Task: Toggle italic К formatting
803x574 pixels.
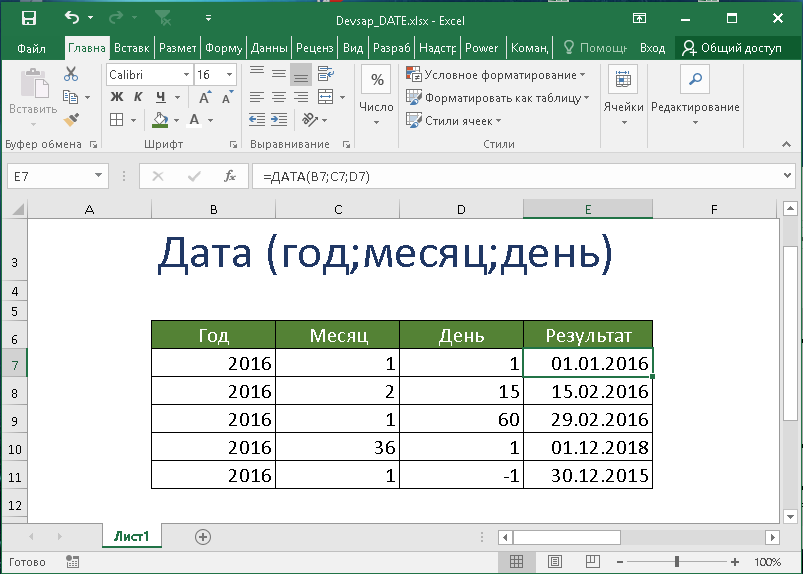Action: point(138,97)
